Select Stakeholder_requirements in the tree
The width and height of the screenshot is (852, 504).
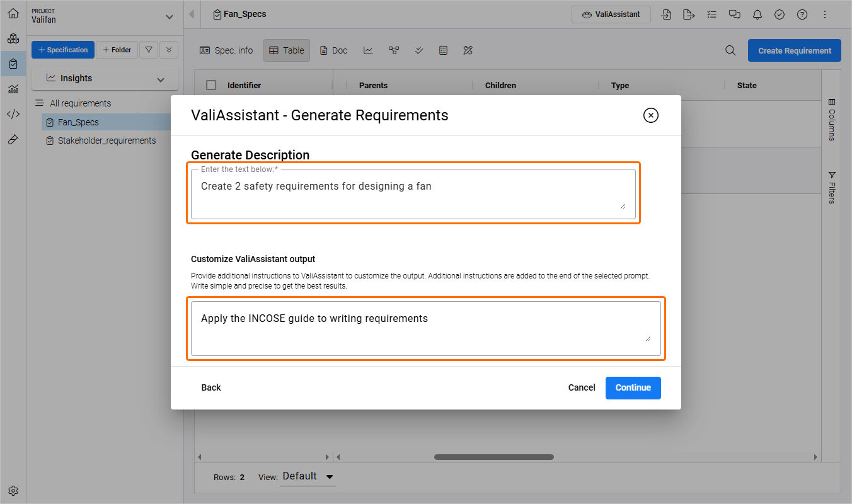coord(106,140)
